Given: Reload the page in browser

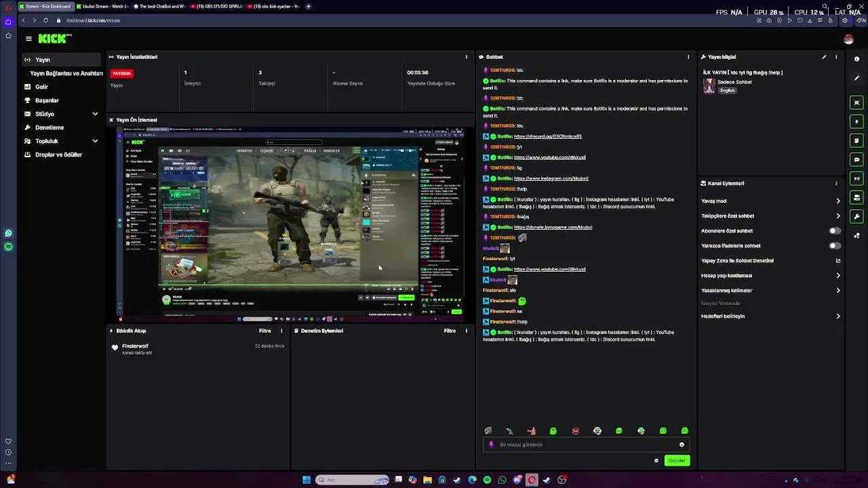Looking at the screenshot, I should pos(45,20).
